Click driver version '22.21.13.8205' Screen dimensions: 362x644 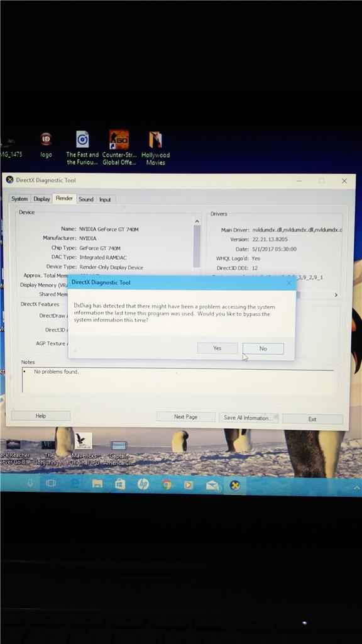270,240
